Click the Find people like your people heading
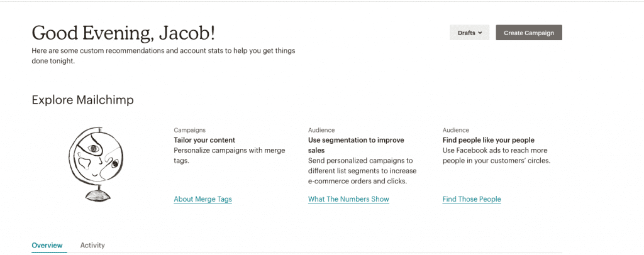The width and height of the screenshot is (644, 255). click(x=488, y=140)
